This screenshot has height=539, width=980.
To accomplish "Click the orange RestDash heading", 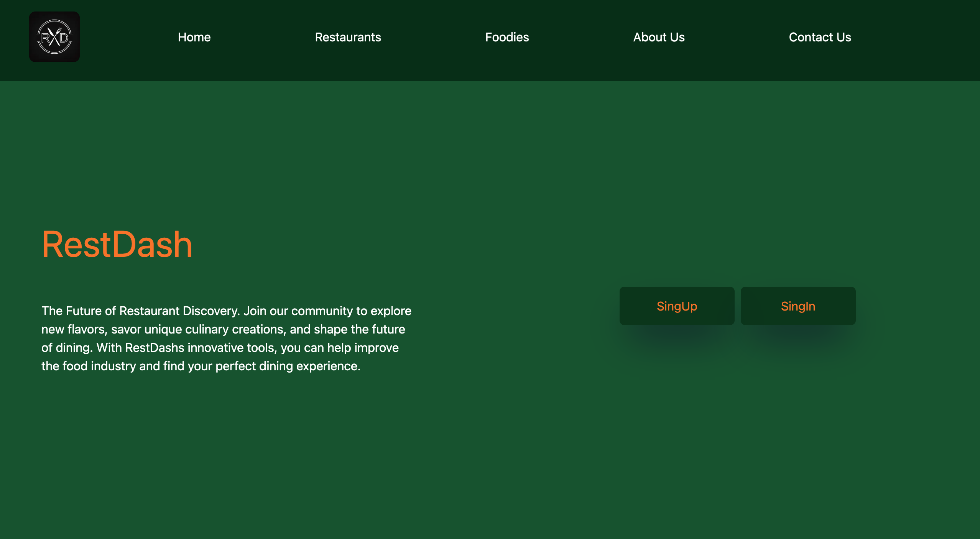I will click(x=117, y=245).
